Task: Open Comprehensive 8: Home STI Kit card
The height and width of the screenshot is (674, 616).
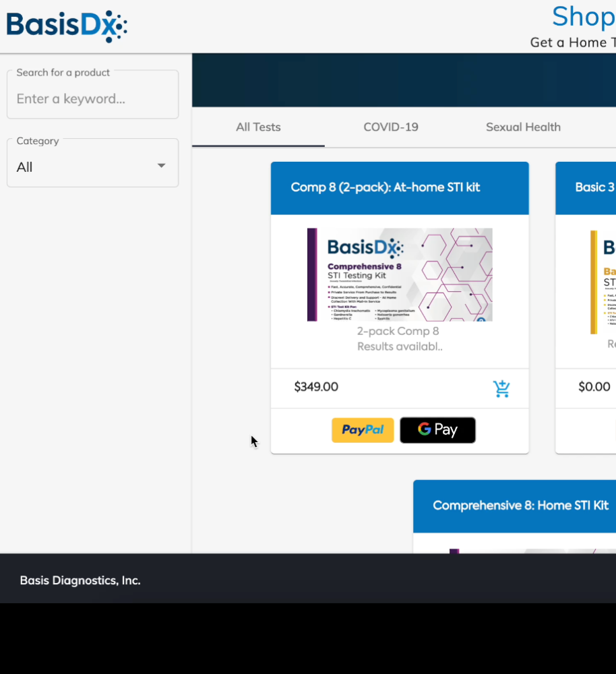Action: point(520,506)
